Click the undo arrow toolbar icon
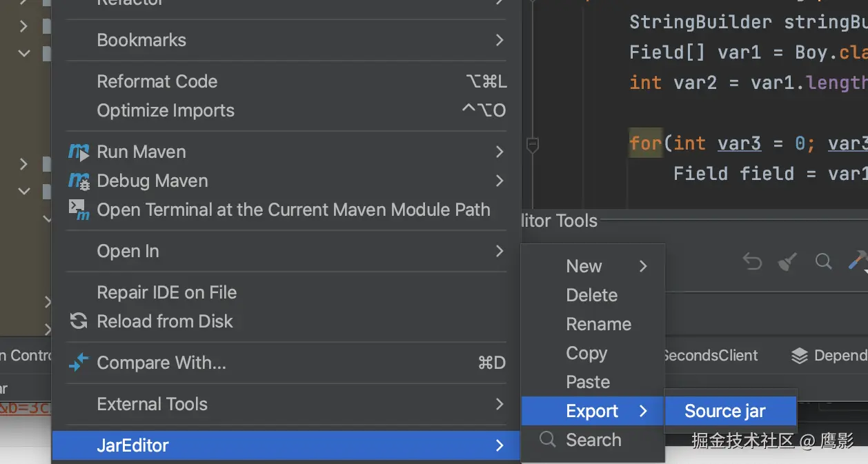Screen dimensions: 868x464 click(752, 261)
